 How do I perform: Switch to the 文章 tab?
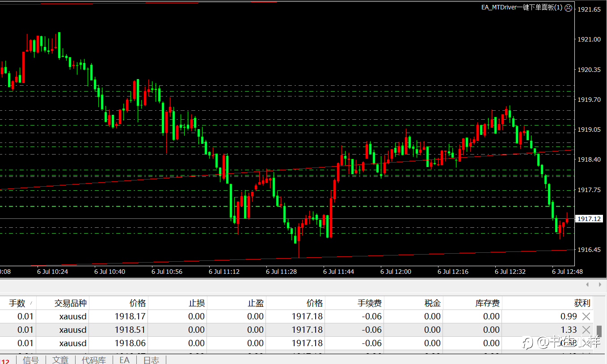pyautogui.click(x=60, y=360)
